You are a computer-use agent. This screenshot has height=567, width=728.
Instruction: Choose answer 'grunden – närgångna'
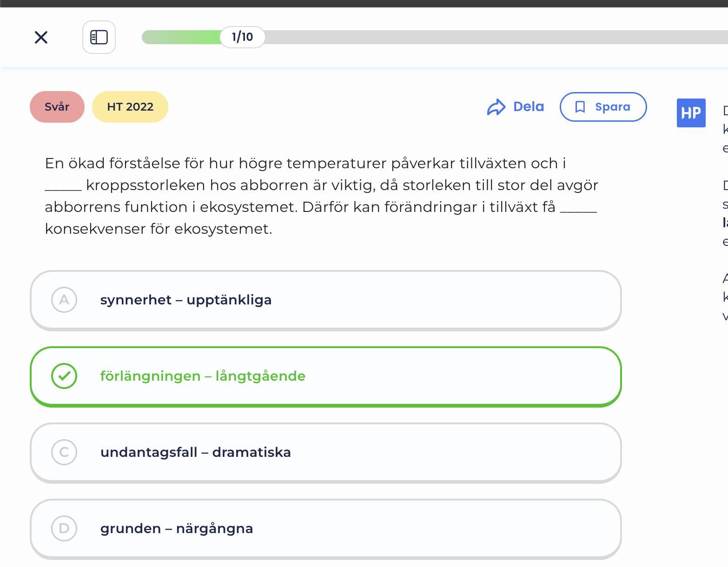click(326, 529)
